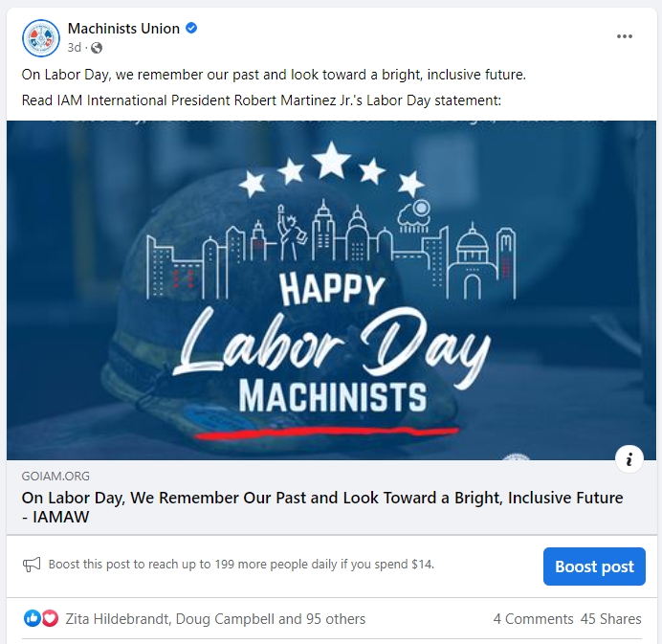This screenshot has height=644, width=662.
Task: Click the red heart Love reaction icon
Action: [x=50, y=619]
